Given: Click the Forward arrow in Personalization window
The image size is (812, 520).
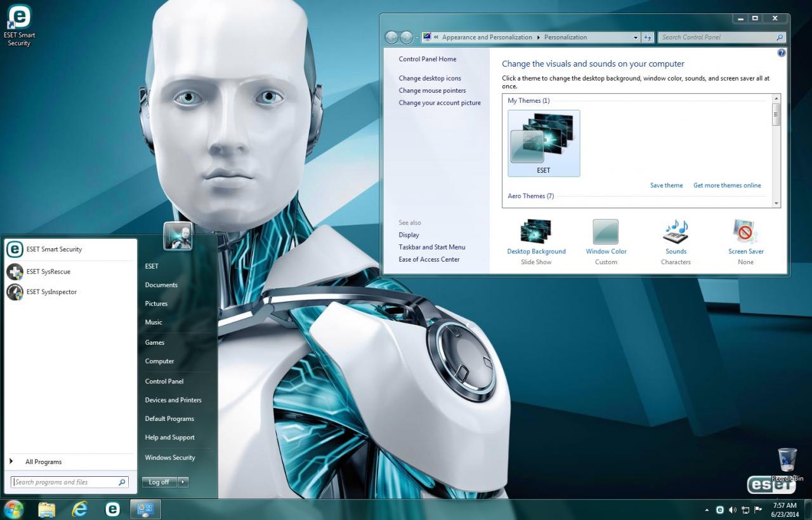Looking at the screenshot, I should (x=407, y=37).
